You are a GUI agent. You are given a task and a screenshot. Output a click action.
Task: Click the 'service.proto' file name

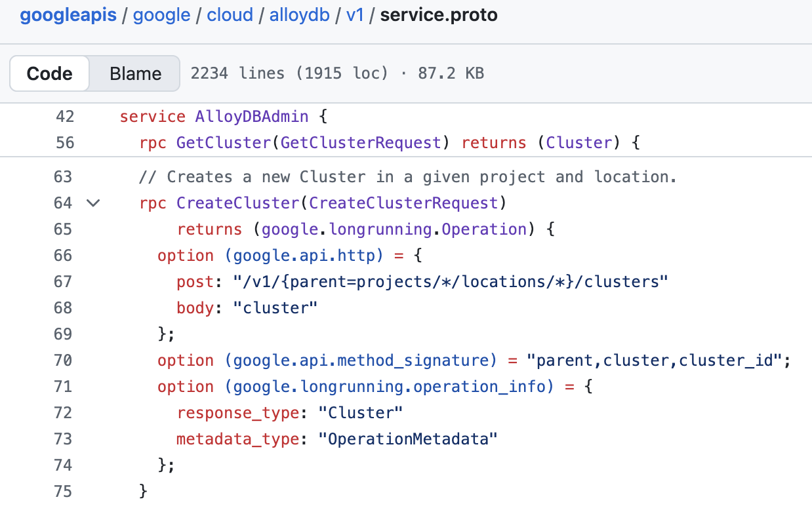pyautogui.click(x=439, y=15)
